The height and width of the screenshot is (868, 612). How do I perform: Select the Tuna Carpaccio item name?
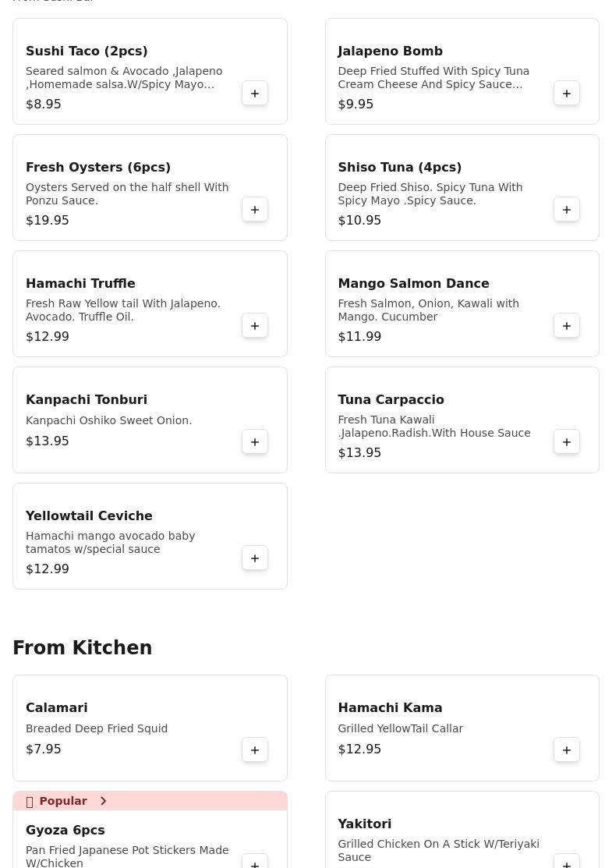click(391, 399)
